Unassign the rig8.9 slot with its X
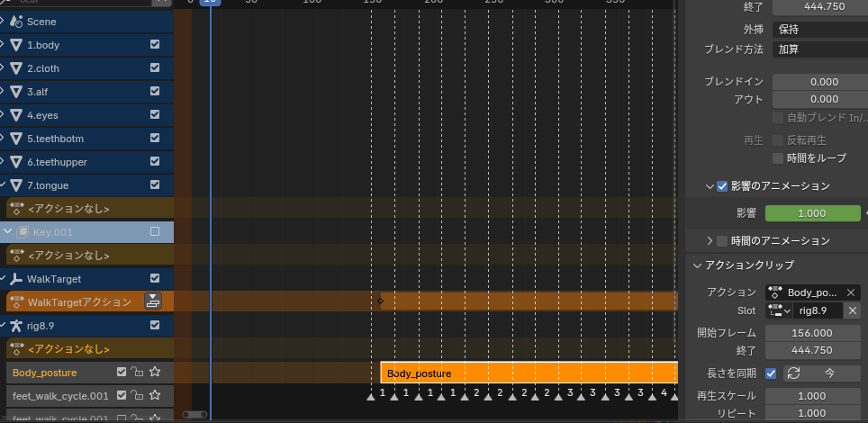 (x=853, y=310)
